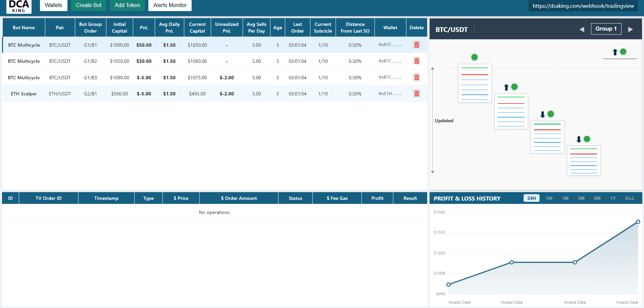
Task: Click the DCA King logo
Action: (x=19, y=7)
